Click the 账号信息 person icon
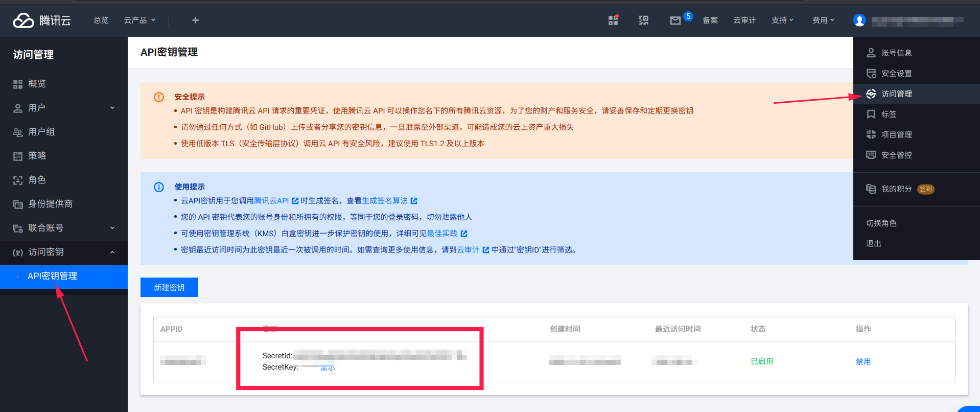This screenshot has width=980, height=412. [x=871, y=53]
